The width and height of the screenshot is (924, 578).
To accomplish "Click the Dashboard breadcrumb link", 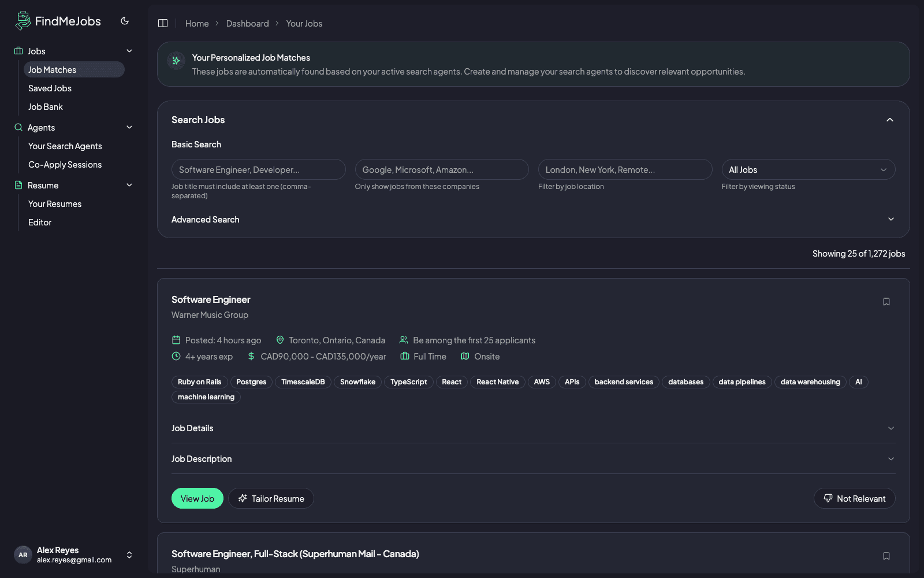I will (x=247, y=23).
